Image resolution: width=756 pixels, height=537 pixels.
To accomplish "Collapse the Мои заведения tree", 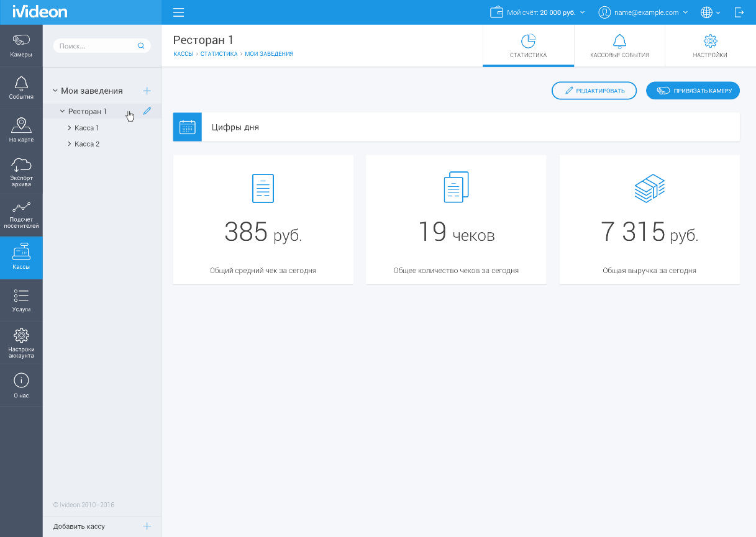I will point(55,91).
